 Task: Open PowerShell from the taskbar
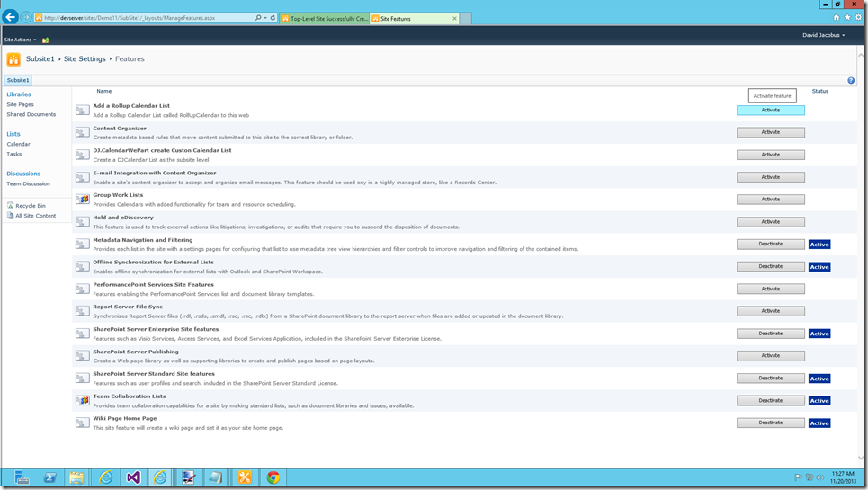point(49,477)
